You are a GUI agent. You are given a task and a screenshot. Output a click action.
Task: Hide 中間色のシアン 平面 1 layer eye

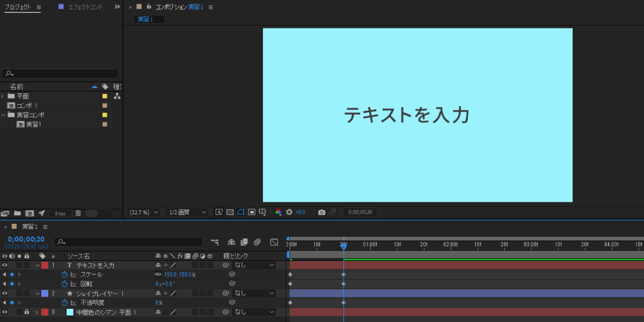coord(5,312)
